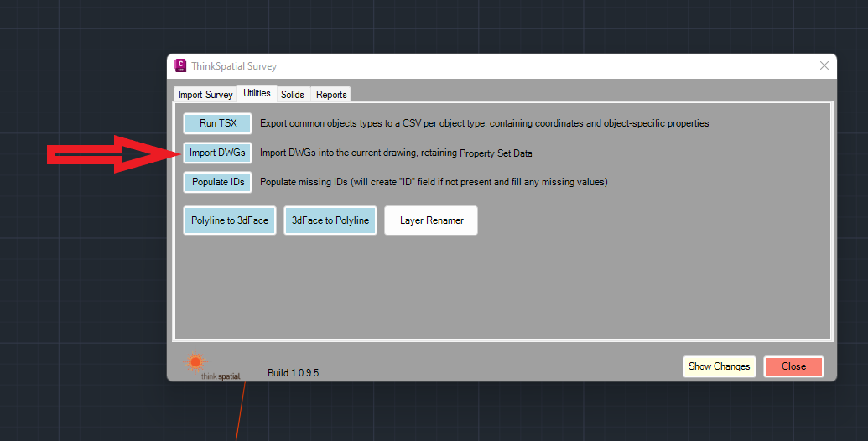868x441 pixels.
Task: Click the Import DWGs description text
Action: click(396, 153)
